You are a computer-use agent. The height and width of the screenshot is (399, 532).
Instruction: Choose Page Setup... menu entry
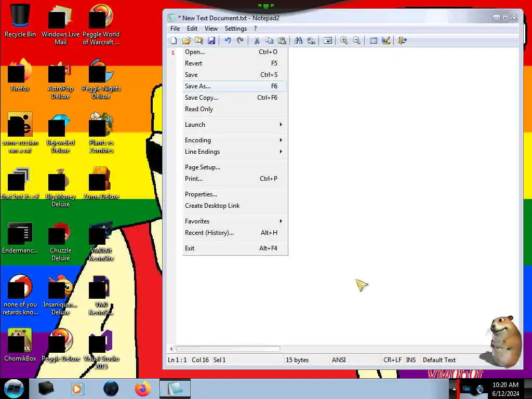[x=235, y=167]
